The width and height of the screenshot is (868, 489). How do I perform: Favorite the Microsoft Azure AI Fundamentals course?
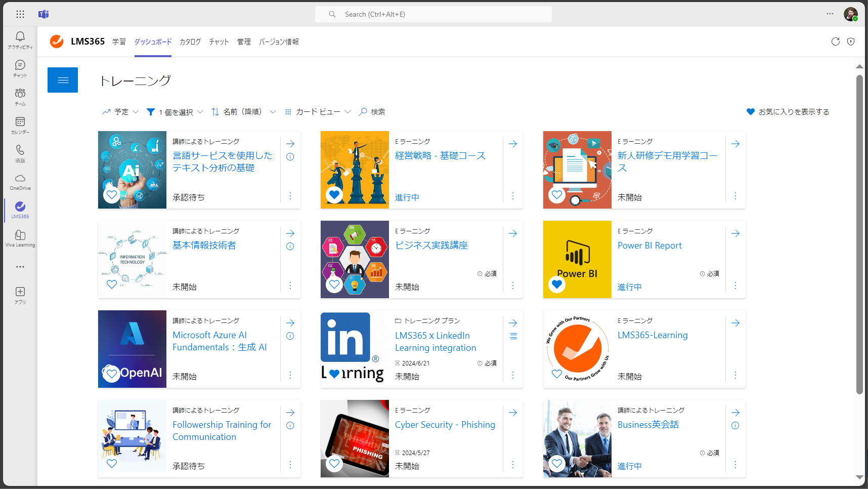click(112, 374)
